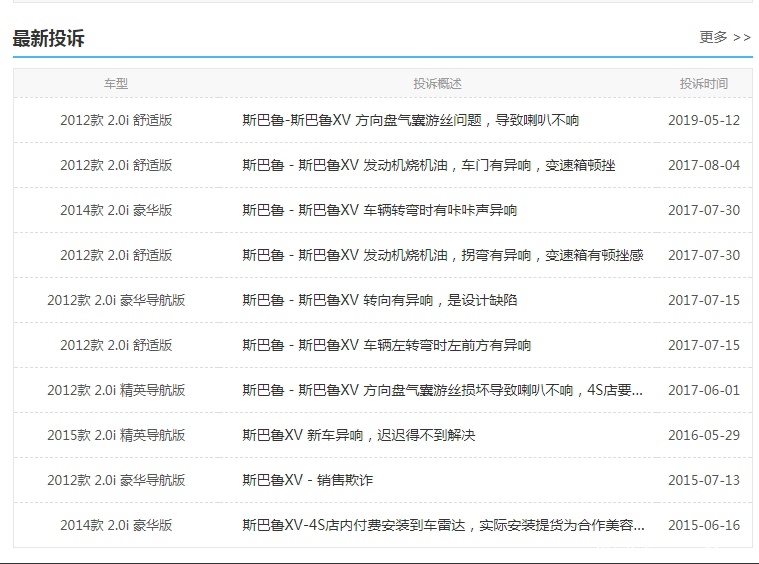Select 2012款 2.0i 舒适版 in the 2017-07-15 row
759x564 pixels.
click(116, 345)
